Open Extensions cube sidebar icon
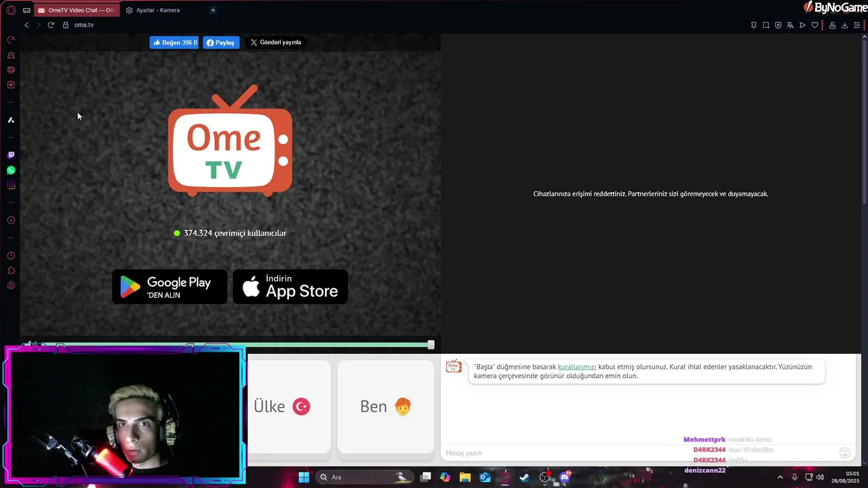Image resolution: width=868 pixels, height=488 pixels. 11,270
